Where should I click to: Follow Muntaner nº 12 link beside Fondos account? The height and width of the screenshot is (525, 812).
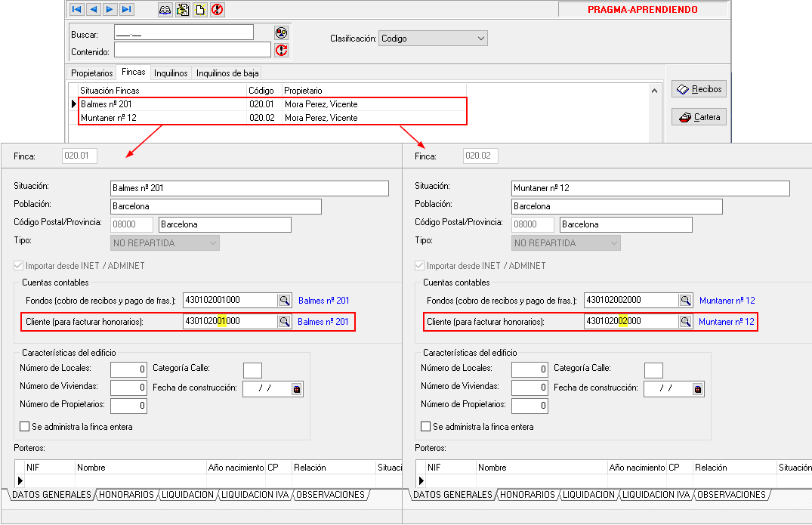[727, 301]
